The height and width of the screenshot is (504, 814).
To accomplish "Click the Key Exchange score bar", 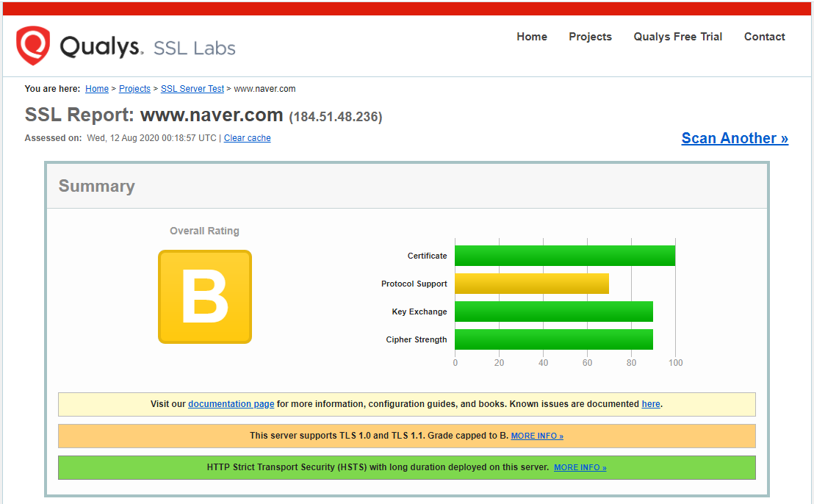I will [x=554, y=312].
